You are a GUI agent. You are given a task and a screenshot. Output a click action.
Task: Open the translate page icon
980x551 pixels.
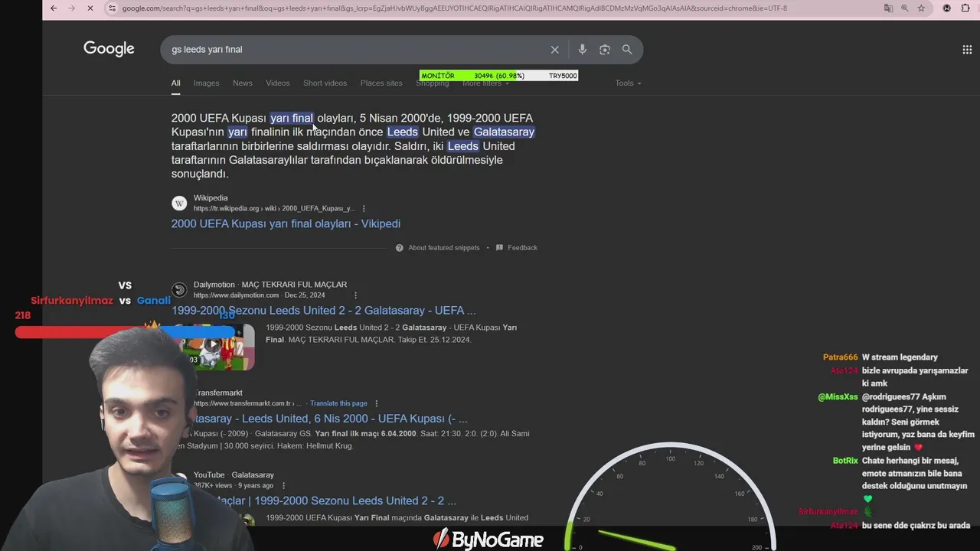coord(888,8)
